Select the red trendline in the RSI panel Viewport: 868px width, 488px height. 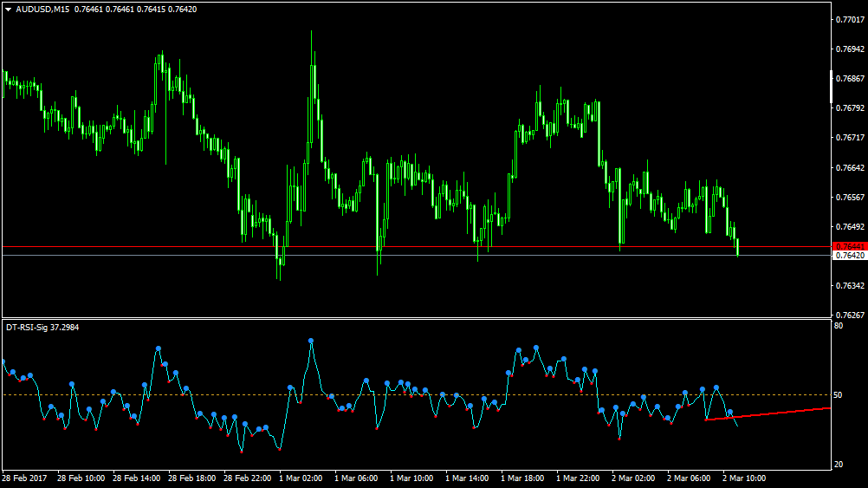click(768, 413)
